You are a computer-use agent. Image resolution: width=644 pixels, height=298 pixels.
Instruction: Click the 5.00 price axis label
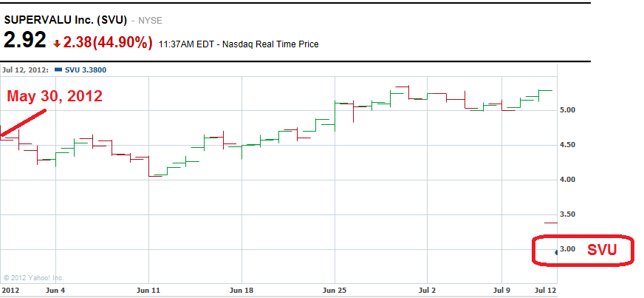tap(568, 110)
